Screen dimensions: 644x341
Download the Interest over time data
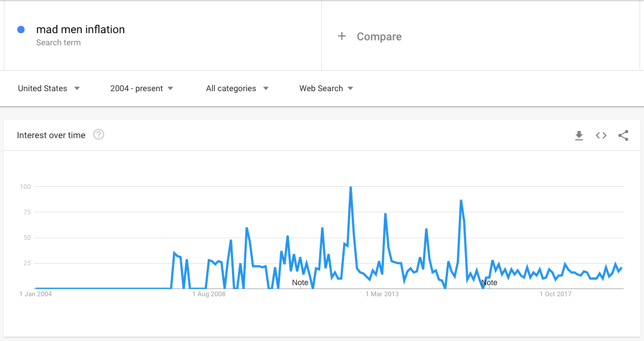coord(579,135)
